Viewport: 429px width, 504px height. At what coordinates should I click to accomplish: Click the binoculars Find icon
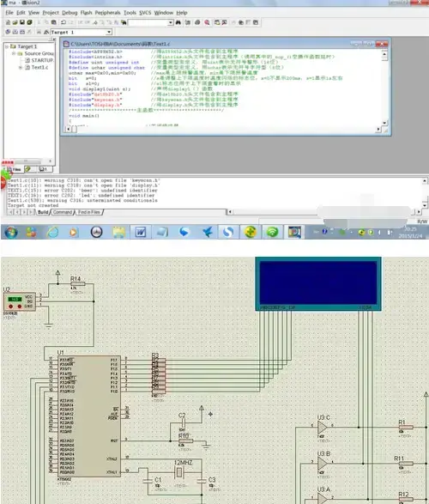coord(178,22)
